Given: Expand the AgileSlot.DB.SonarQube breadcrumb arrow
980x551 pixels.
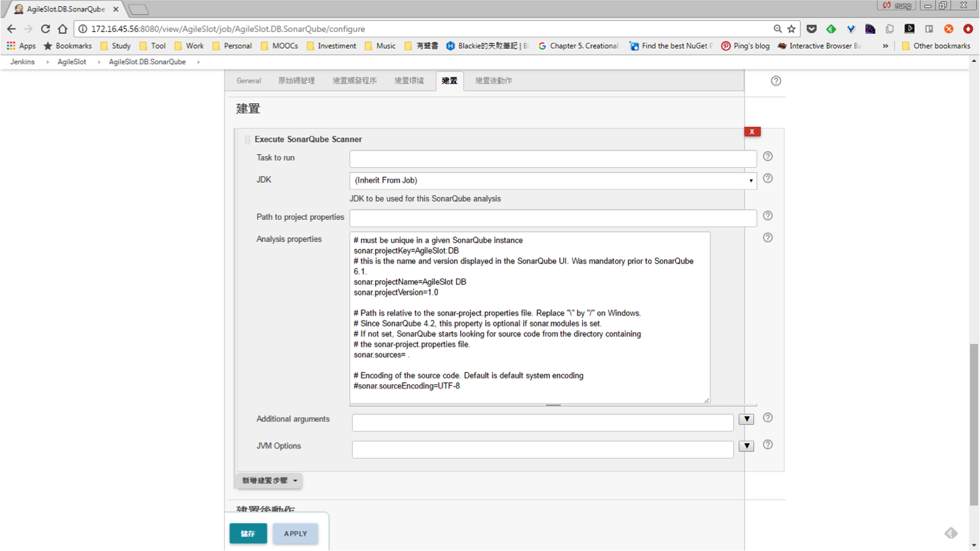Looking at the screenshot, I should 198,62.
